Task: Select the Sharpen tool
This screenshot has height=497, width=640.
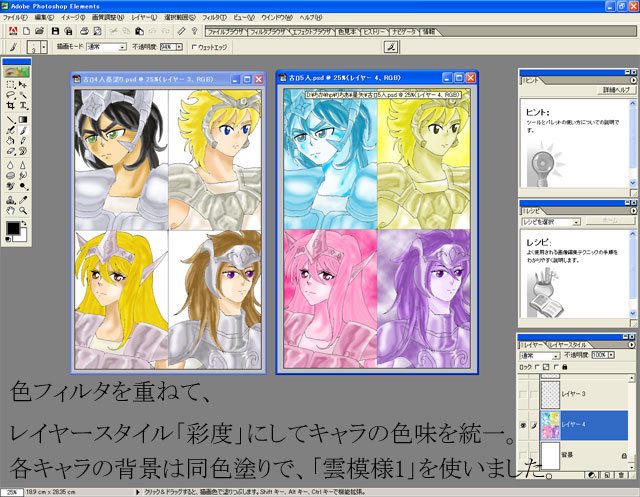Action: [x=23, y=165]
